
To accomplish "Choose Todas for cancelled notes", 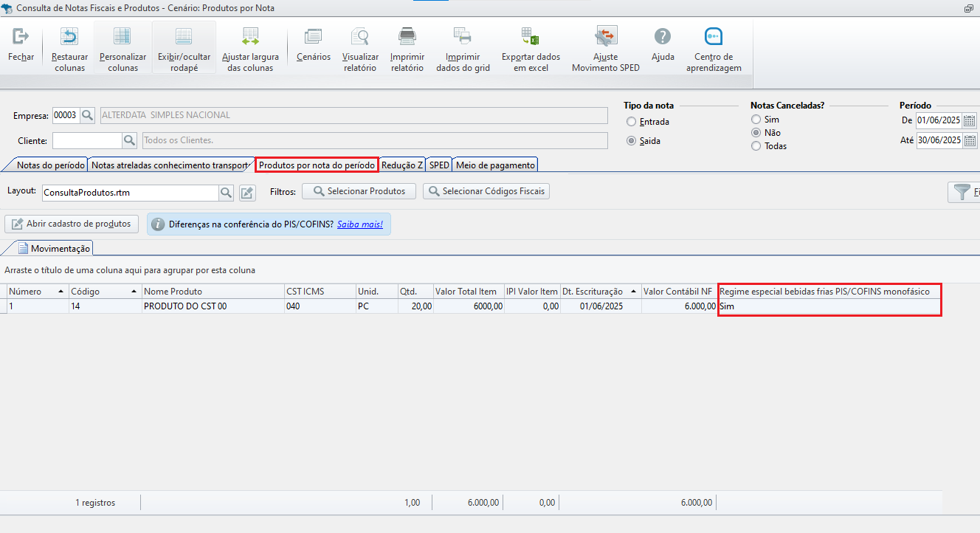I will tap(756, 146).
